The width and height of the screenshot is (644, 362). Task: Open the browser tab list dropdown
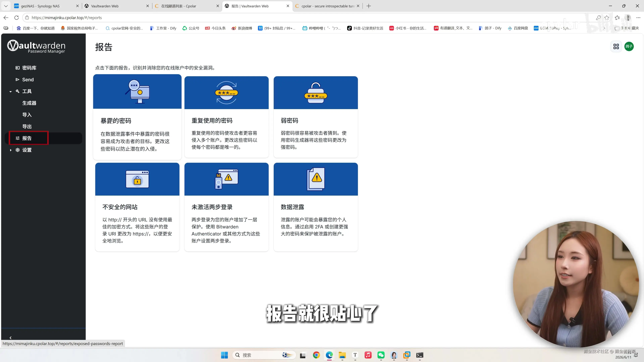click(x=6, y=6)
